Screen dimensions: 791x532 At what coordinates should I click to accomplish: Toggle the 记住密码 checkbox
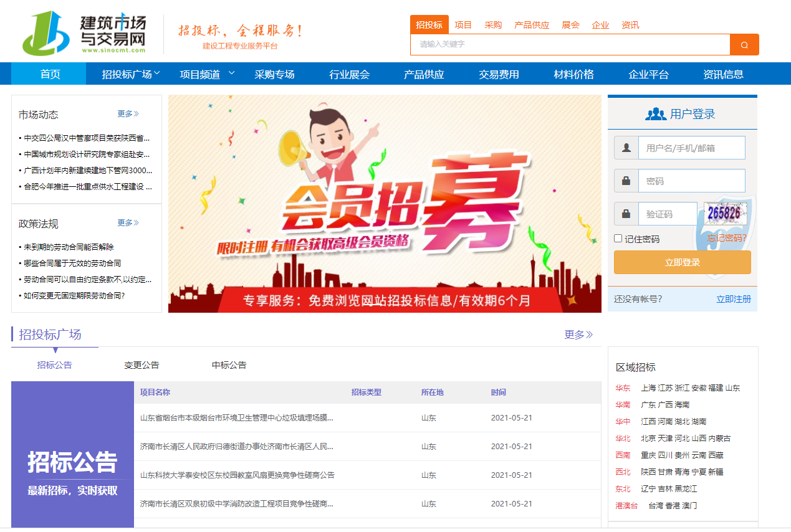(x=618, y=239)
